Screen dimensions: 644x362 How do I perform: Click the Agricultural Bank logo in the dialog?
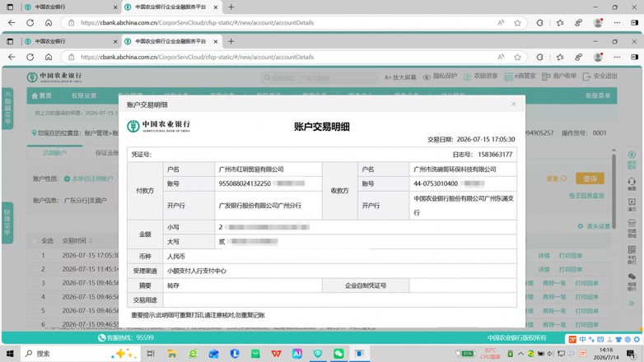[159, 126]
